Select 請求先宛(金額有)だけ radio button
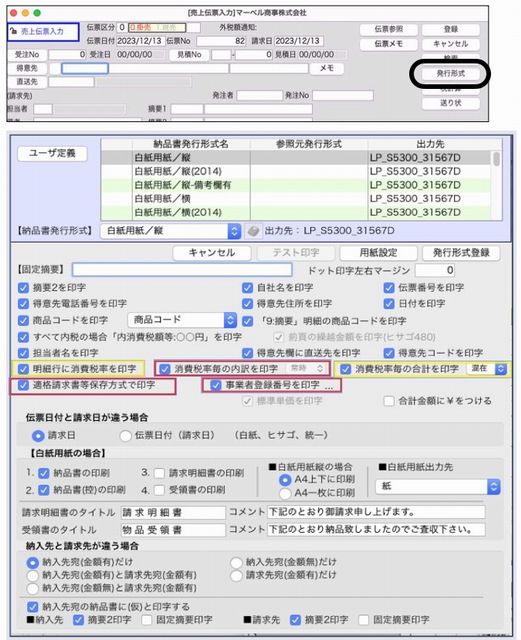The width and height of the screenshot is (521, 640). click(236, 576)
